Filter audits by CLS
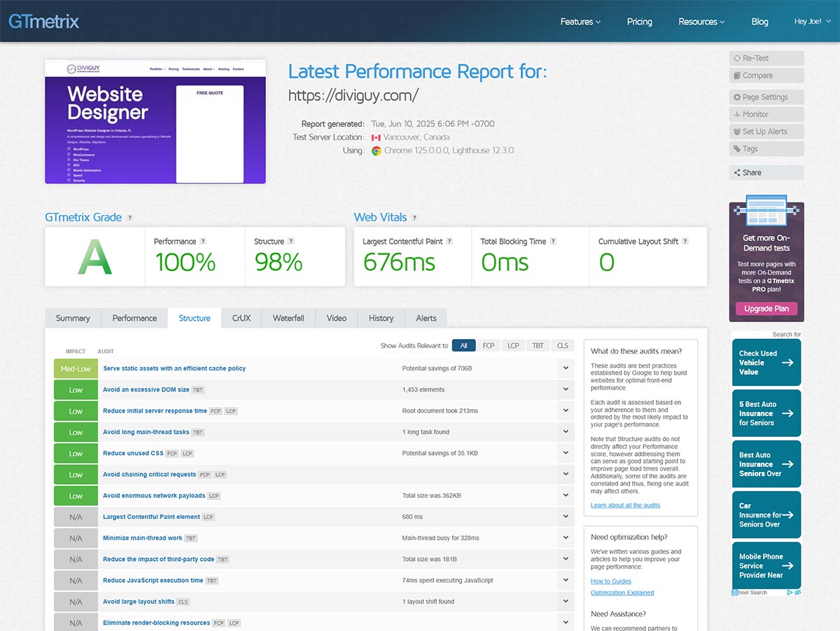 562,345
